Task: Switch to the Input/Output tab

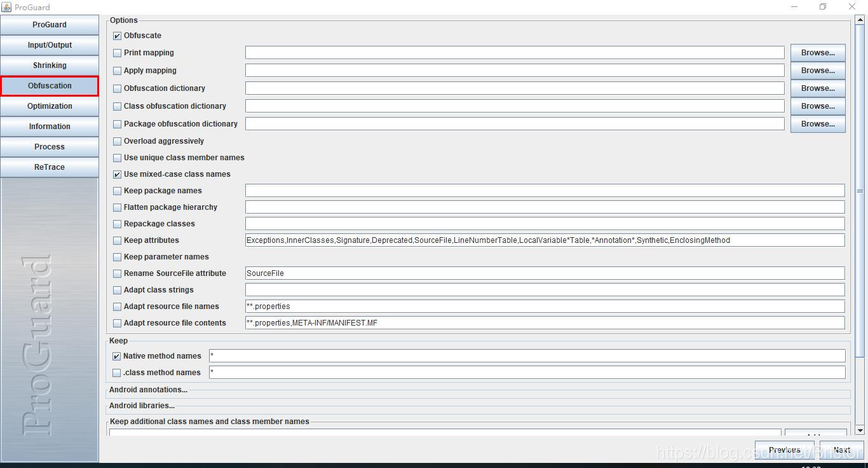Action: tap(50, 45)
